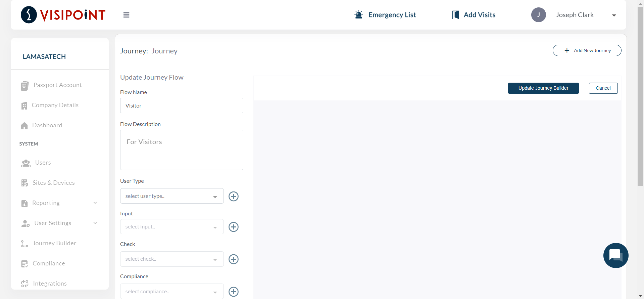Open the select user type dropdown
Viewport: 644px width, 299px height.
(172, 196)
